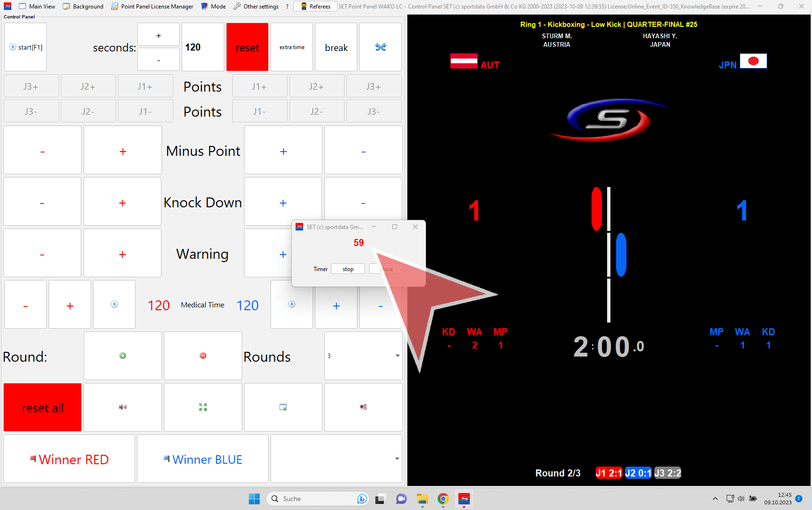Click the swap sides arrows icon

(381, 47)
